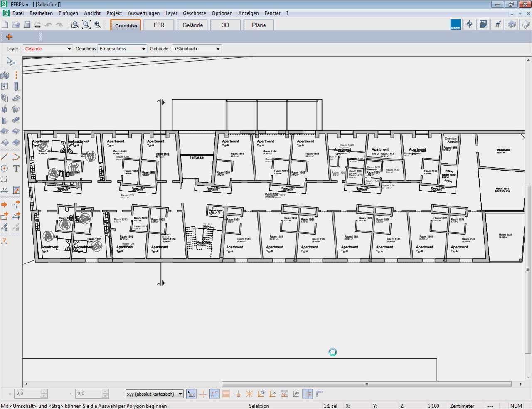The width and height of the screenshot is (532, 409).
Task: Print the plan with the printer icon
Action: coord(38,25)
